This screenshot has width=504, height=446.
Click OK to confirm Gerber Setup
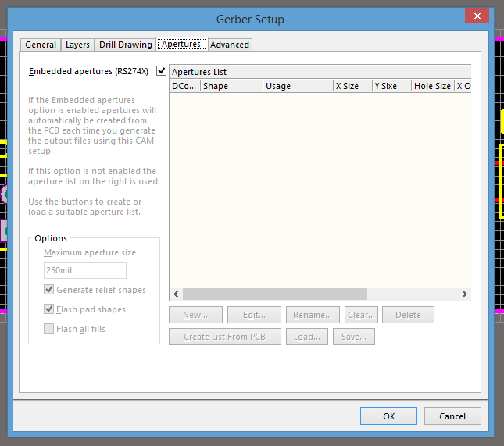[388, 416]
